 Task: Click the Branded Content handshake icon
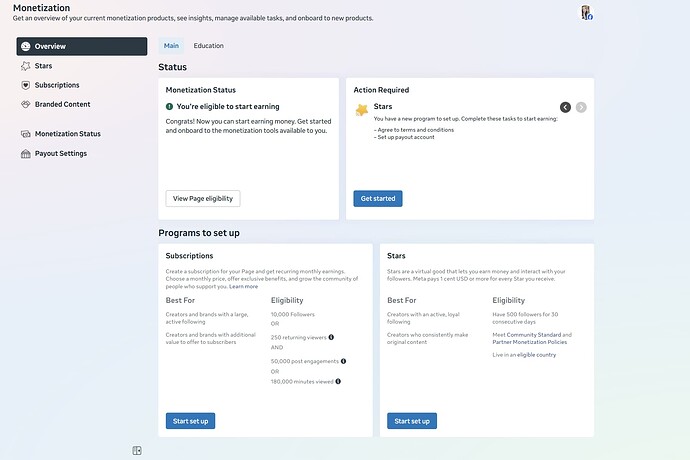point(26,104)
